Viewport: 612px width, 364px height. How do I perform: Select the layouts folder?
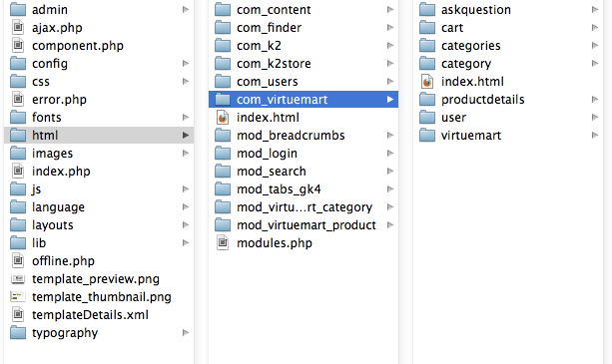99,225
